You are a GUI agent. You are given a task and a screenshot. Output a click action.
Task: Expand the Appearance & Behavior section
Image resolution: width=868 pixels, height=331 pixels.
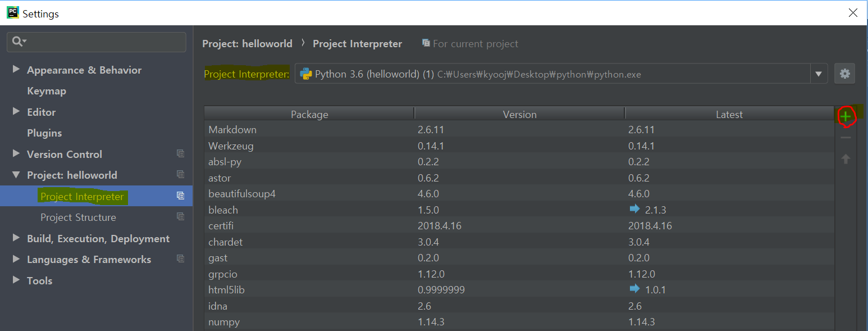[x=16, y=70]
